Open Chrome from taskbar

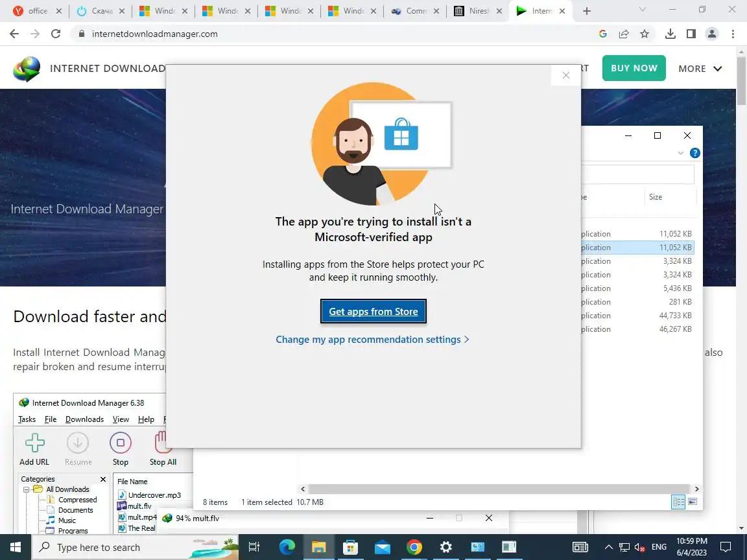(x=414, y=547)
